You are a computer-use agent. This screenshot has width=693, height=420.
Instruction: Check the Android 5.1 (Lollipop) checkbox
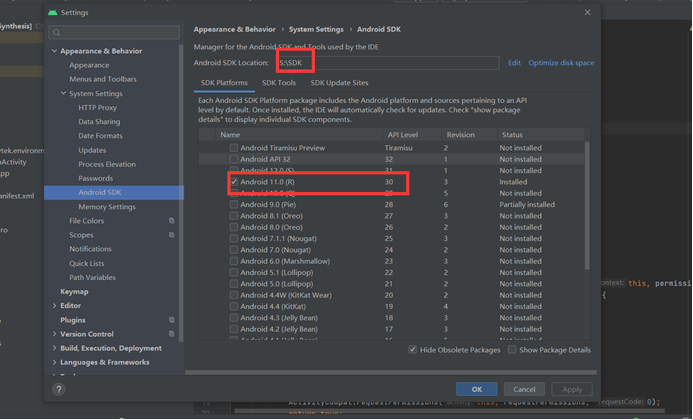[234, 272]
